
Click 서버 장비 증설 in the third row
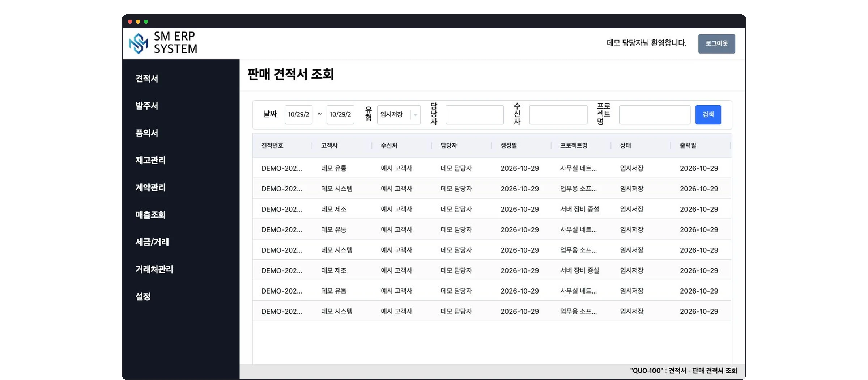point(580,209)
